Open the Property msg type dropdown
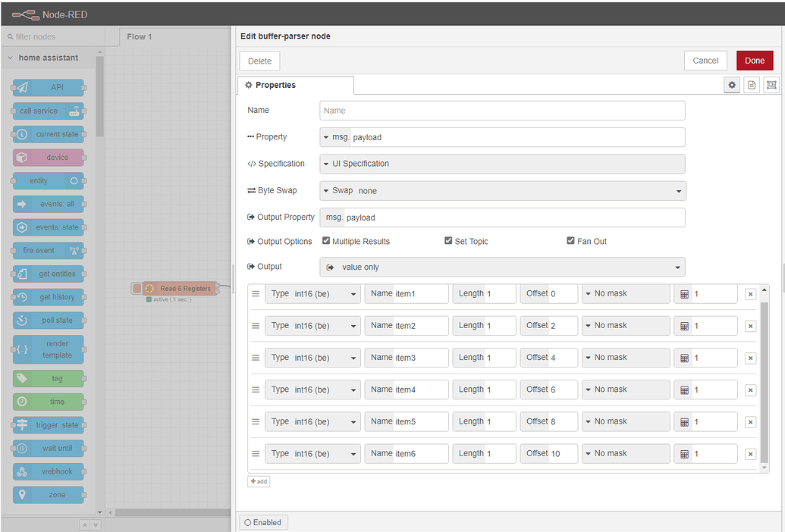Screen dimensions: 785x532 point(335,137)
